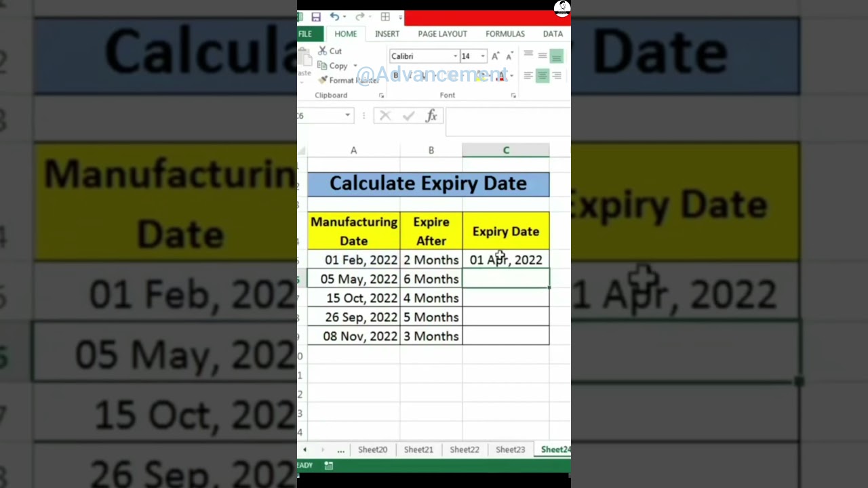868x488 pixels.
Task: Open Insert Function with the fx icon
Action: [x=431, y=116]
